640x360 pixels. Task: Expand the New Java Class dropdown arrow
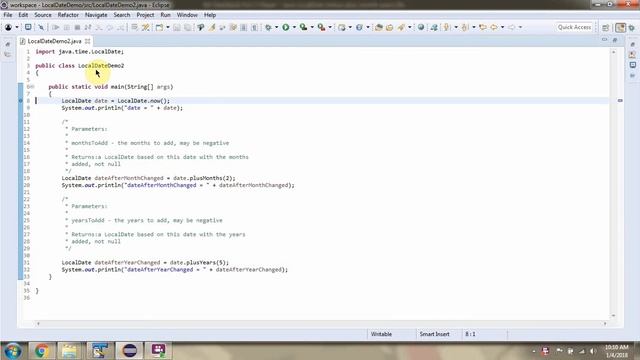(368, 27)
